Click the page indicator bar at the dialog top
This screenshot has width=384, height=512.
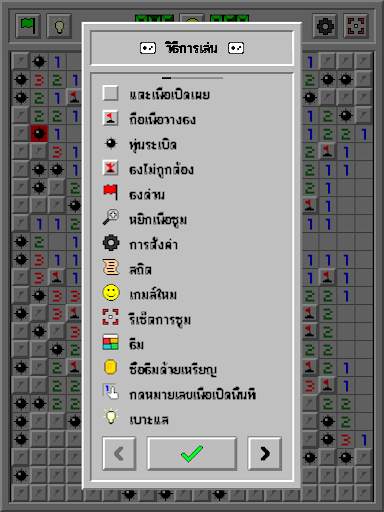192,78
